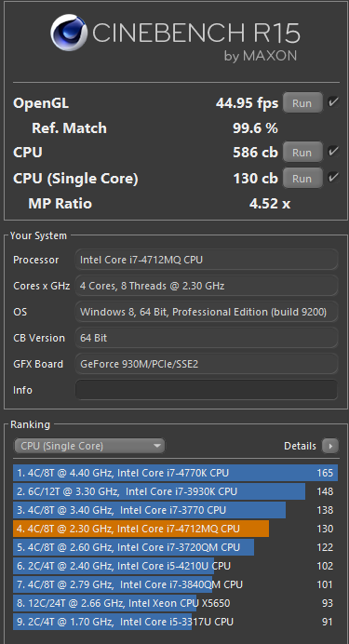Select the i7-3930K ranking entry
This screenshot has width=349, height=644.
(x=175, y=491)
